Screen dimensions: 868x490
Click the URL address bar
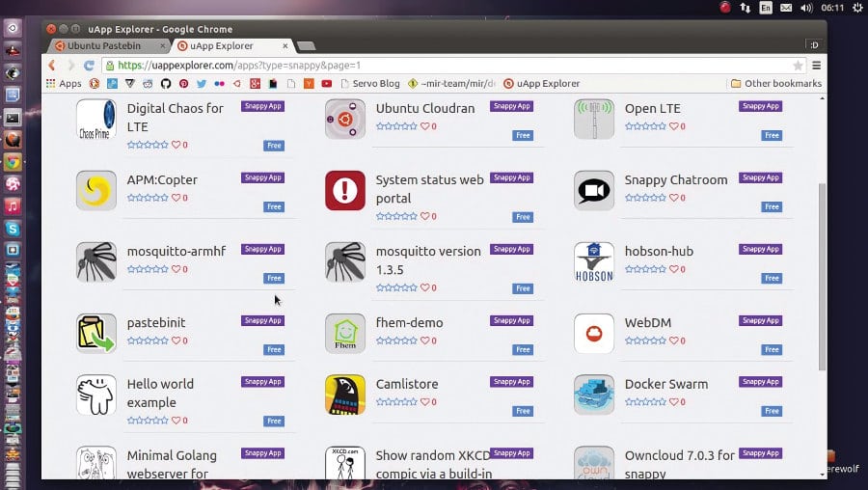pyautogui.click(x=444, y=66)
